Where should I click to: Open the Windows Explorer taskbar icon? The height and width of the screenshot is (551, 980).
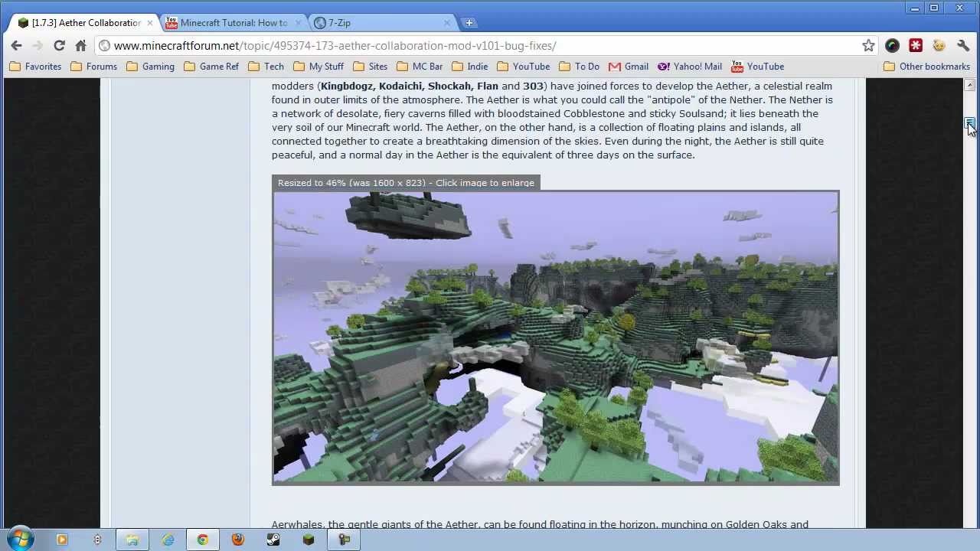(x=132, y=540)
